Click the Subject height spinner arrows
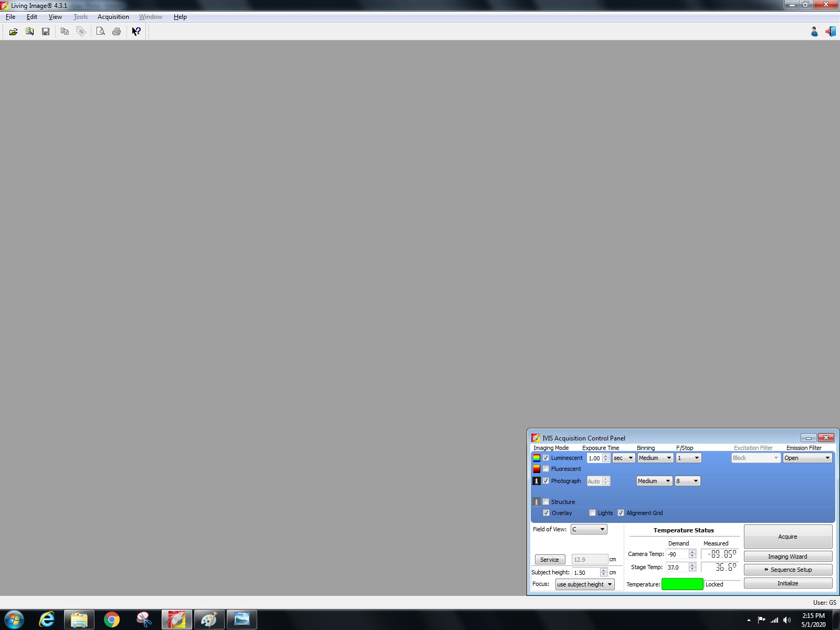This screenshot has height=630, width=840. pos(604,573)
